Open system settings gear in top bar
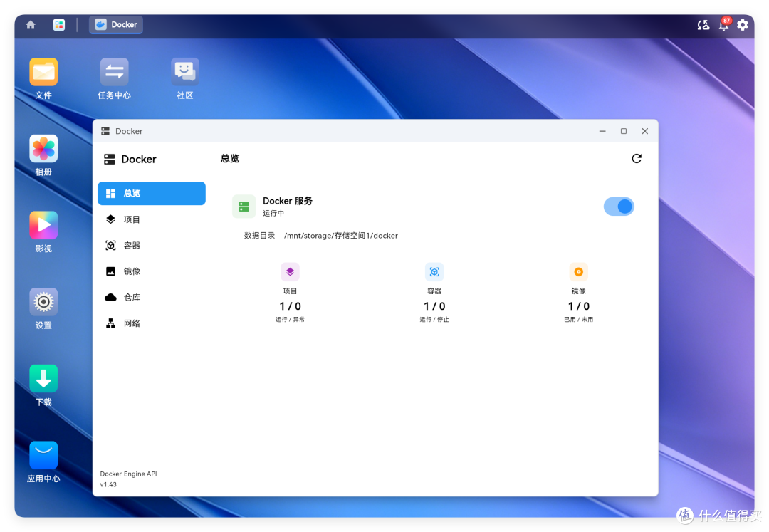Viewport: 769px width, 532px height. (x=743, y=24)
